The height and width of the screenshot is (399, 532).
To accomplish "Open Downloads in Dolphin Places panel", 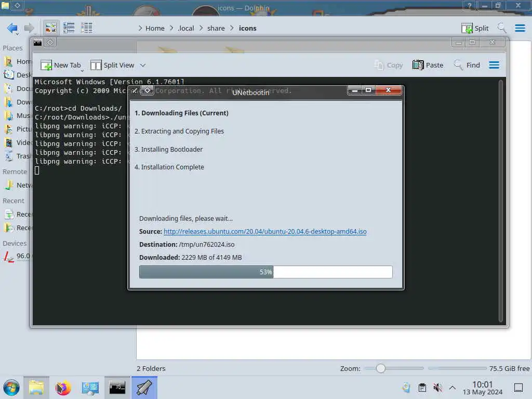I will coord(17,102).
